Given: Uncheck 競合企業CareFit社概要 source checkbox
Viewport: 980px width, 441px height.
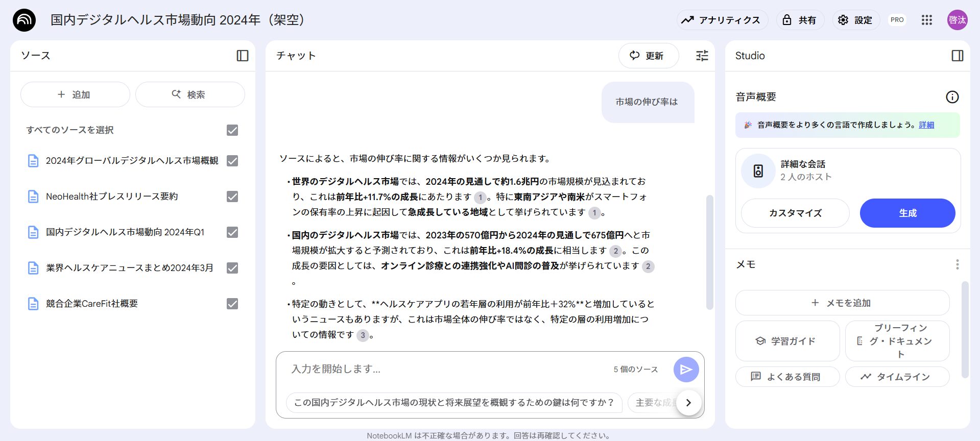Looking at the screenshot, I should [x=232, y=304].
